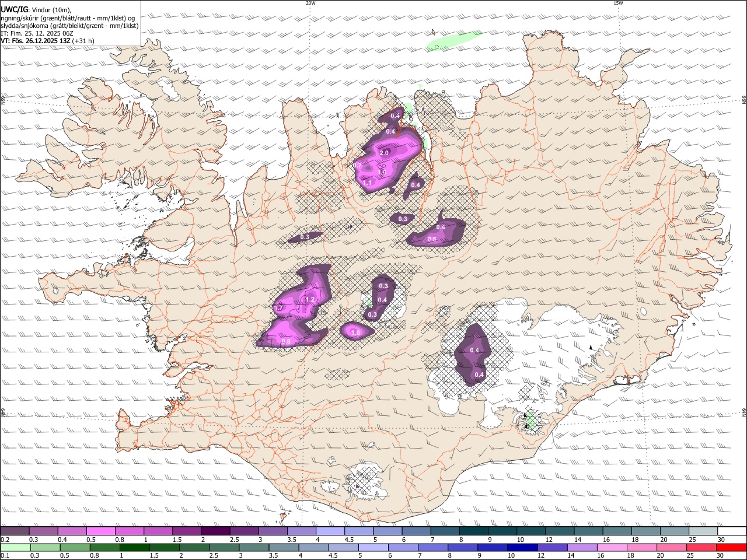Pick the 0.8 swatch in the upper snow scale

[129, 531]
